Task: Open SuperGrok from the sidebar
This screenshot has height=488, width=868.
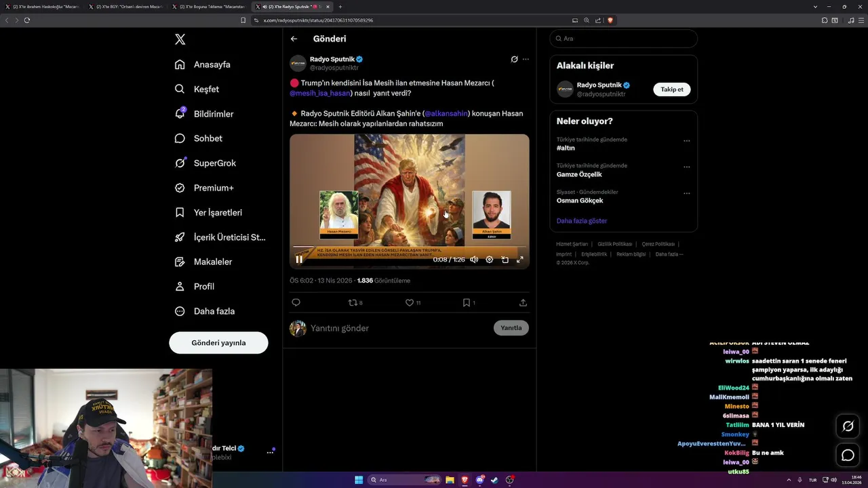Action: point(205,163)
